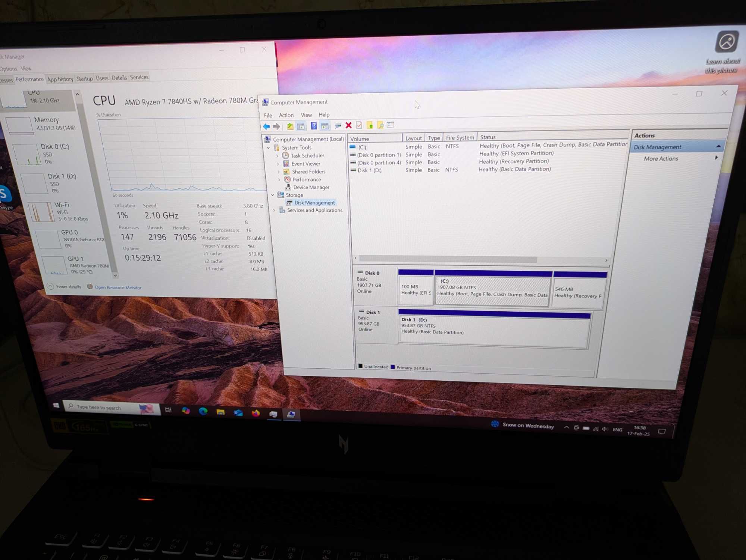Screen dimensions: 746x560
Task: Select Disk Management tree item
Action: click(314, 202)
